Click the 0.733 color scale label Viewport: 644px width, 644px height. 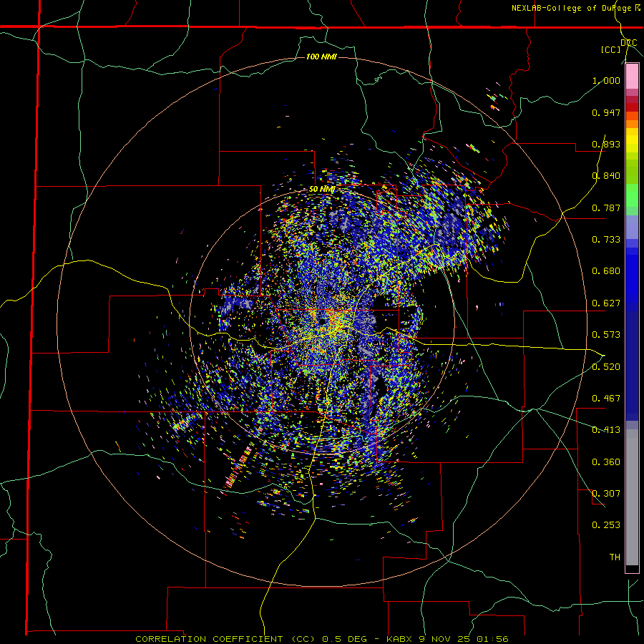click(606, 240)
